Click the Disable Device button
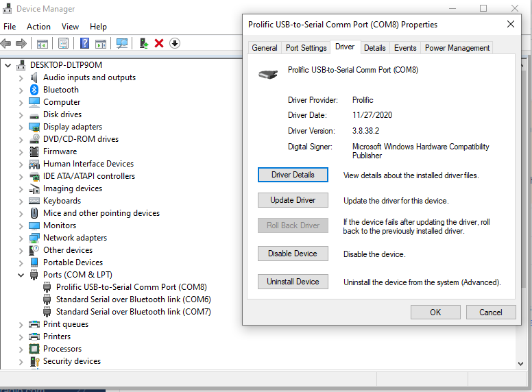The image size is (532, 392). 293,254
